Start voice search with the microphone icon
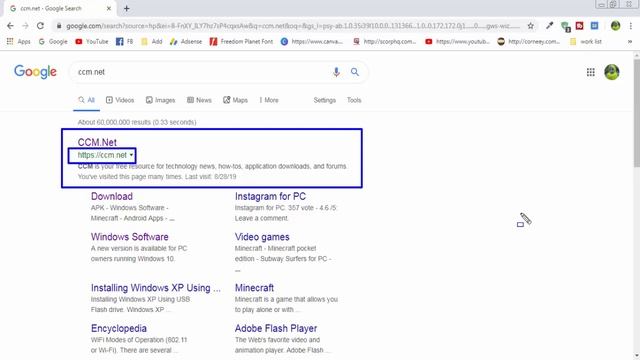640x360 pixels. click(336, 72)
